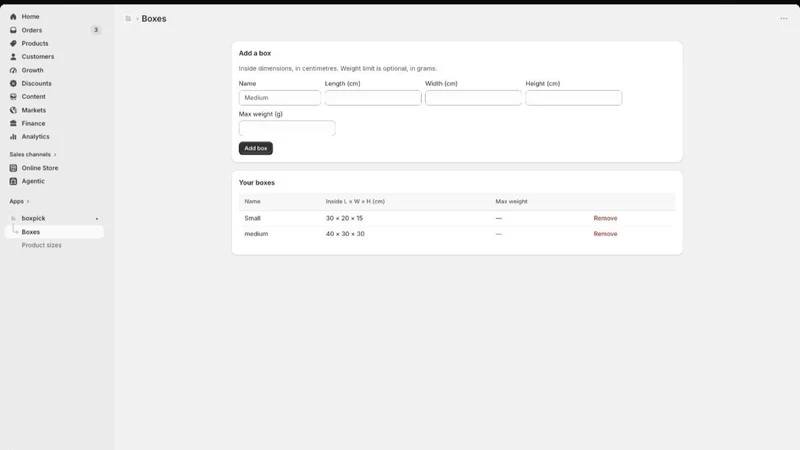
Task: Focus the Max weight (g) input
Action: pyautogui.click(x=287, y=128)
